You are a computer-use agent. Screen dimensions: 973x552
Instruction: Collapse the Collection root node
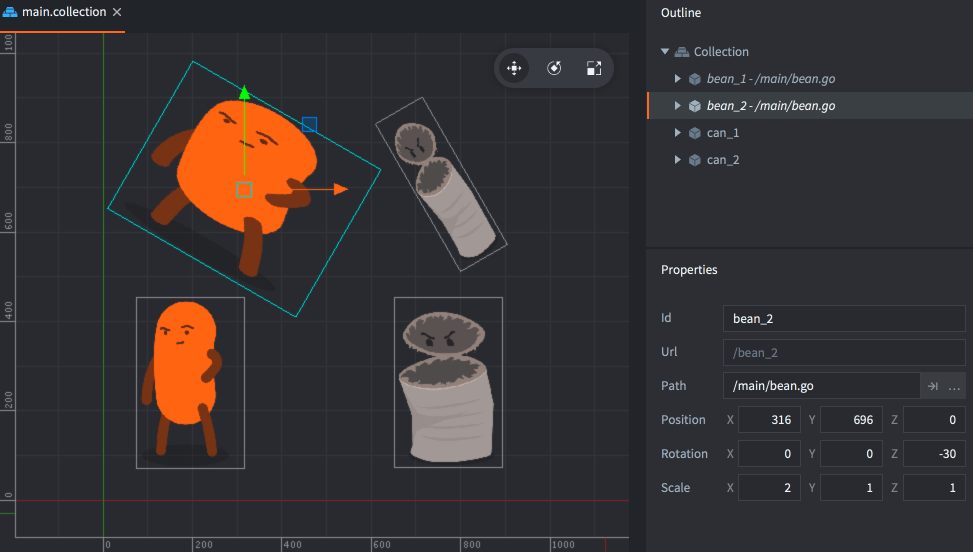point(665,52)
